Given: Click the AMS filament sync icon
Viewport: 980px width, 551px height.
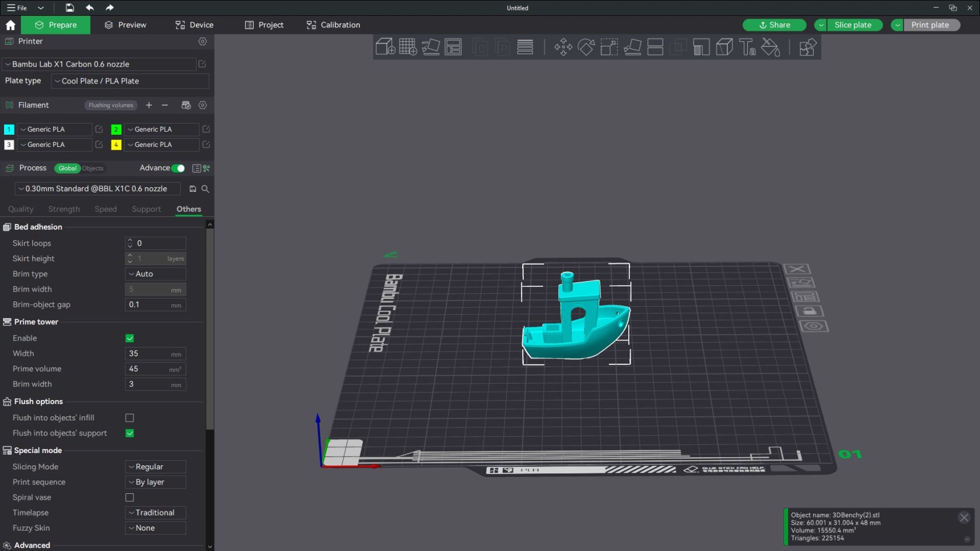Looking at the screenshot, I should 186,105.
